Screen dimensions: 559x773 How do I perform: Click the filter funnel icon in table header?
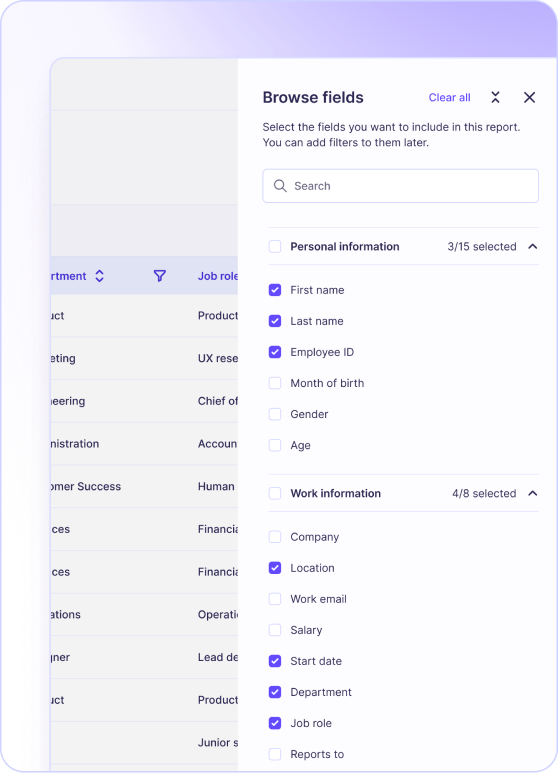(x=160, y=276)
